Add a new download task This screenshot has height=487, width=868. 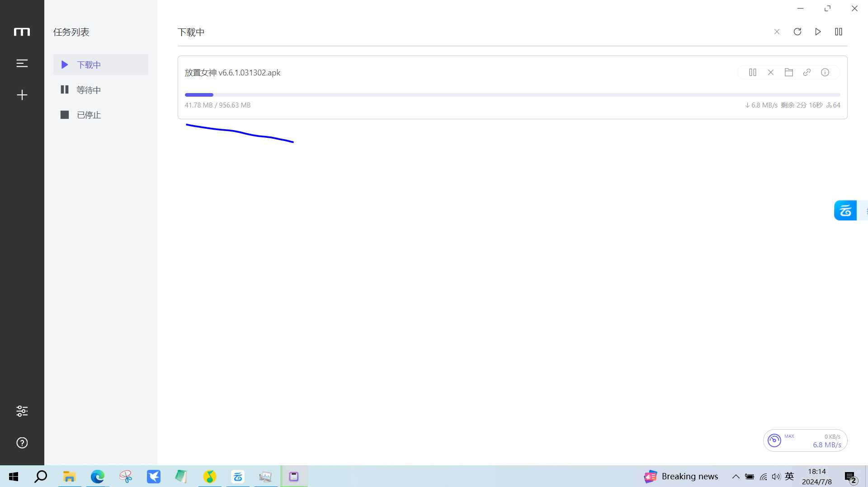[22, 95]
